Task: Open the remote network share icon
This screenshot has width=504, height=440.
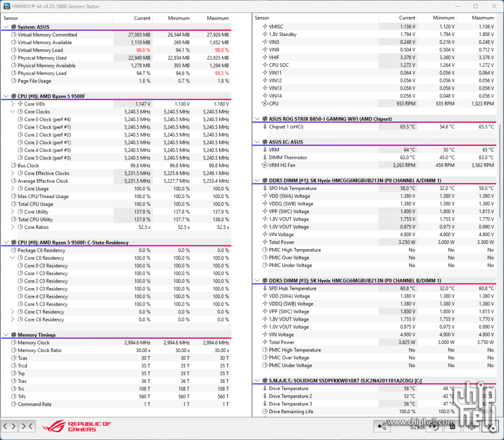Action: [x=382, y=426]
